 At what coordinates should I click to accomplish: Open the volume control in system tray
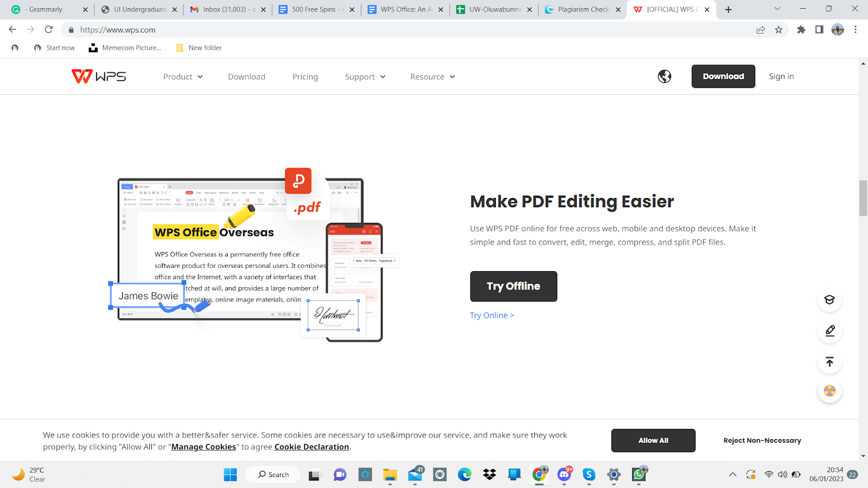click(x=782, y=475)
